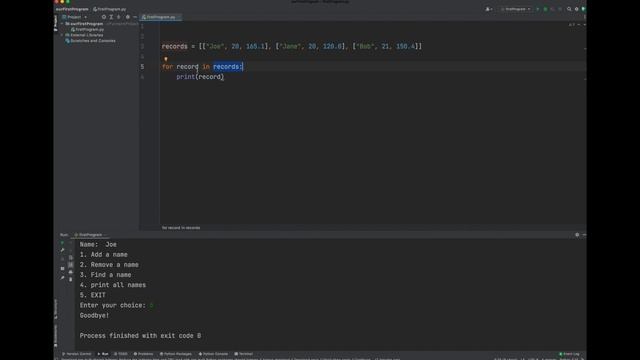Click the records list assignment line
The height and width of the screenshot is (360, 640).
(x=291, y=47)
